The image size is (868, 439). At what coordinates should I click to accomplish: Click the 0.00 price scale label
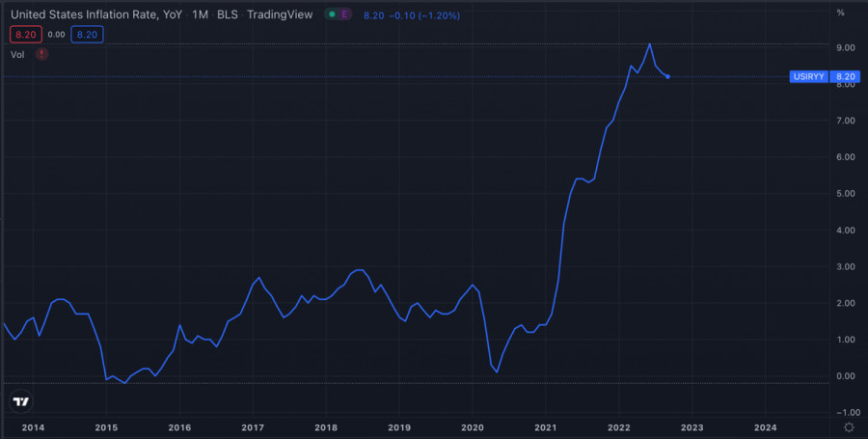[x=845, y=376]
